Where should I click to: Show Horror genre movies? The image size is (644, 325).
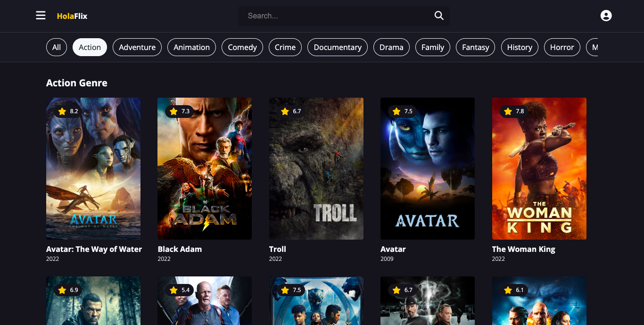(x=562, y=47)
